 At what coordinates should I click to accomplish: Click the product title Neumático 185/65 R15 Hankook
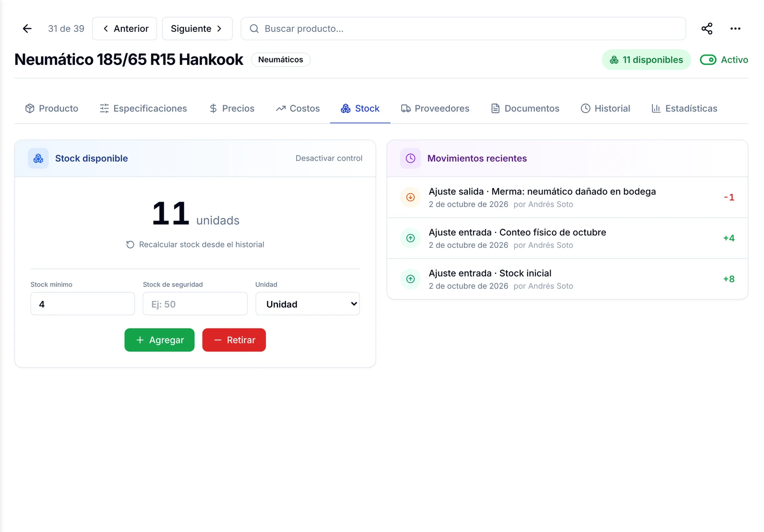pyautogui.click(x=129, y=60)
